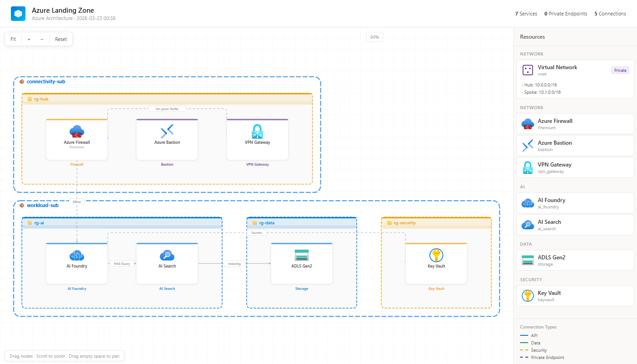Click the 90% zoom level indicator
The height and width of the screenshot is (364, 637).
pos(374,37)
